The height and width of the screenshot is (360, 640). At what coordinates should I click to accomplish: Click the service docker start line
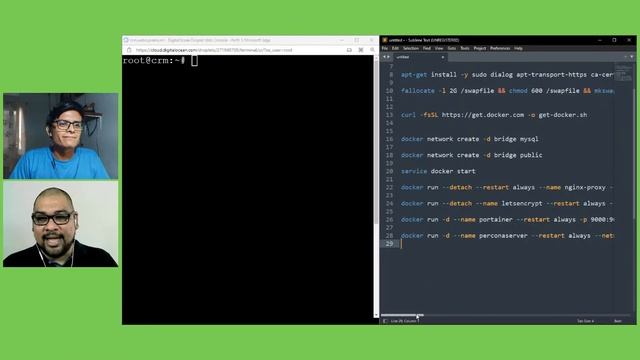[438, 171]
